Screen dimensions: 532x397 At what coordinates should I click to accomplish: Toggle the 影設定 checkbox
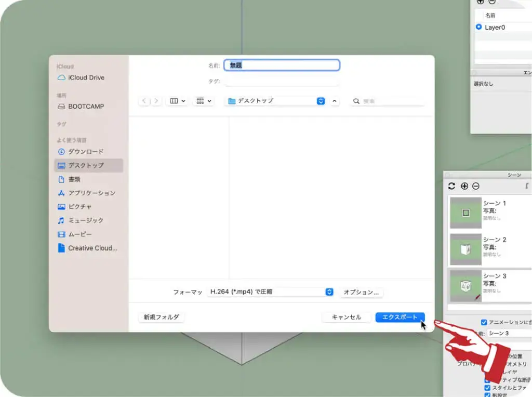[x=487, y=394]
